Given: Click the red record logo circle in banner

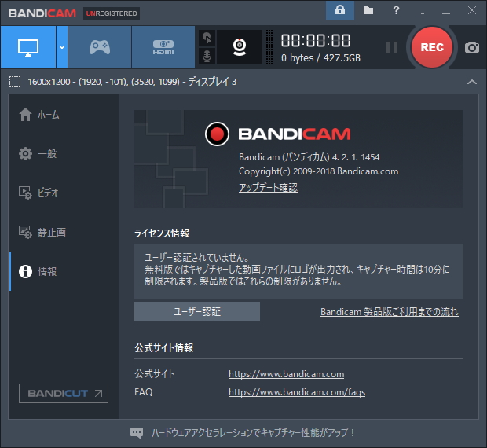Looking at the screenshot, I should [217, 134].
